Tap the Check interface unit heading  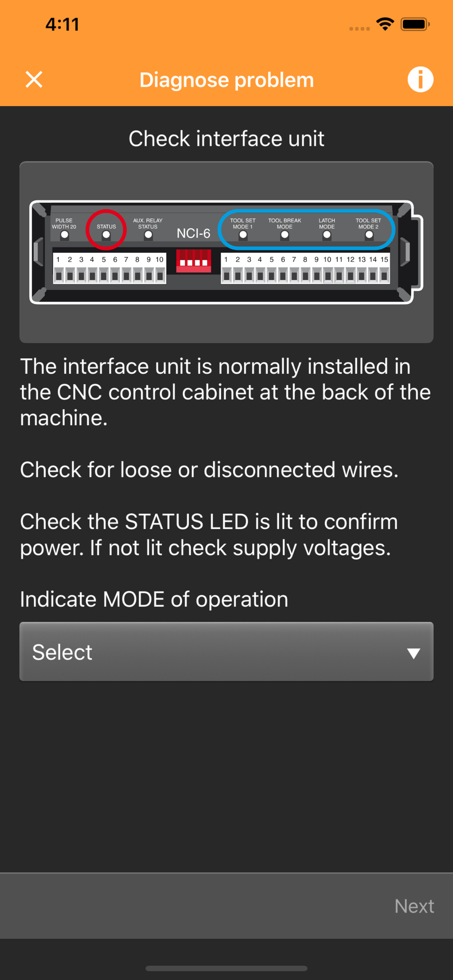click(226, 139)
